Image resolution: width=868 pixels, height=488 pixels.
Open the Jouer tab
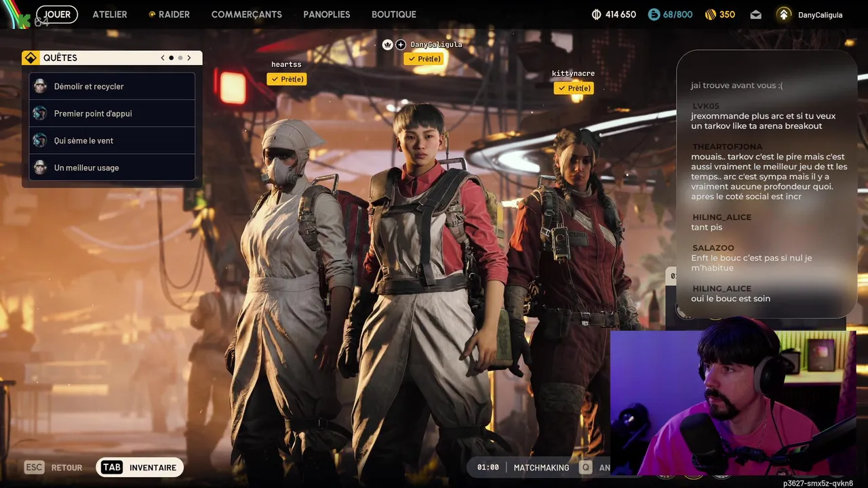tap(57, 14)
